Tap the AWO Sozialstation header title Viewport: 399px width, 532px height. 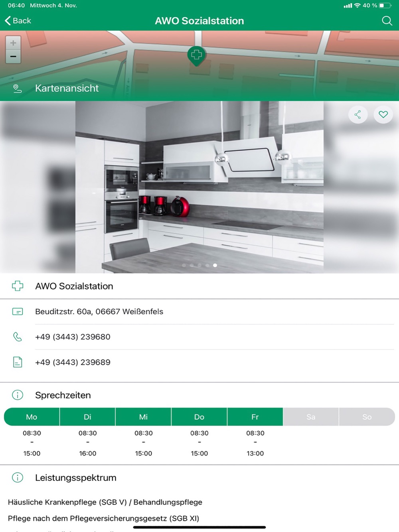coord(199,21)
